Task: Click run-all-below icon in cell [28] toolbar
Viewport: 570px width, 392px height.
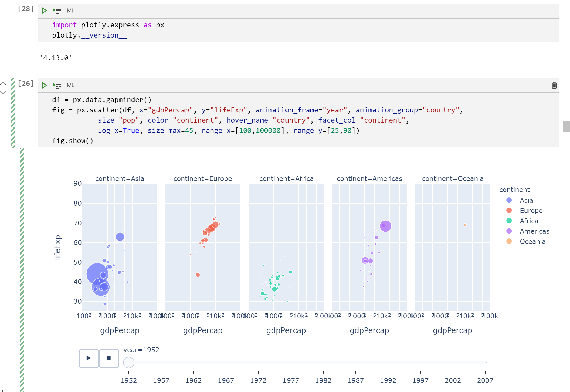Action: tap(57, 10)
